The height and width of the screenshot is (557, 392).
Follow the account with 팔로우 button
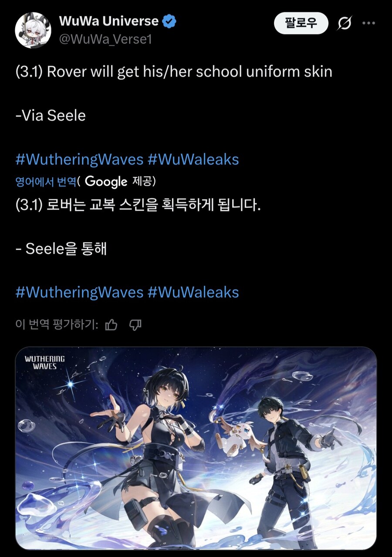click(301, 23)
